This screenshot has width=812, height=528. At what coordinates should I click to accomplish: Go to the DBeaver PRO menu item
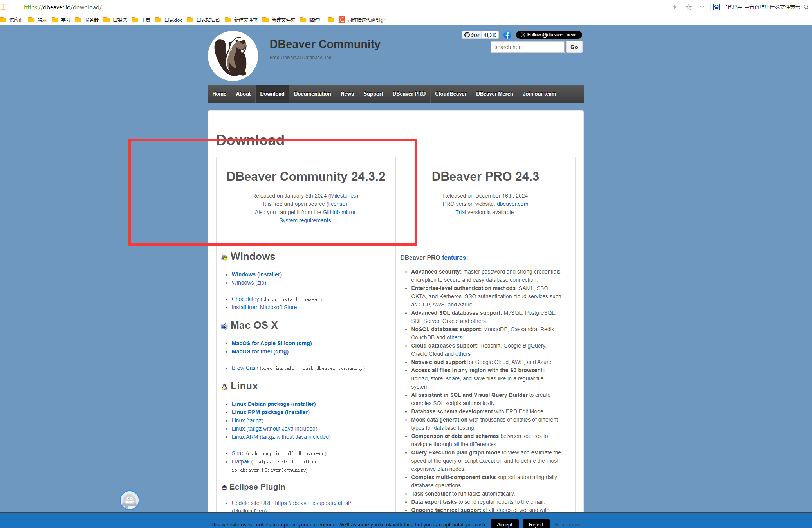click(409, 94)
